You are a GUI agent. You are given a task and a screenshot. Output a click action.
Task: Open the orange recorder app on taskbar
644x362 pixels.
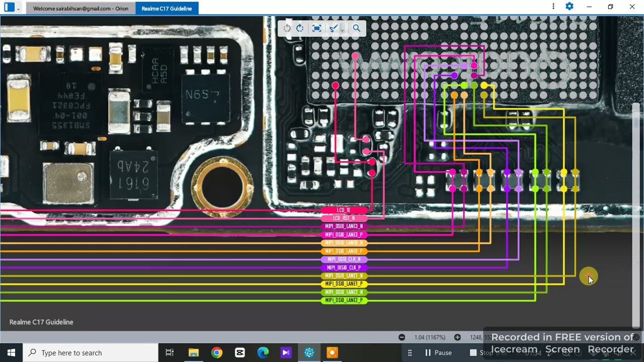click(x=332, y=352)
